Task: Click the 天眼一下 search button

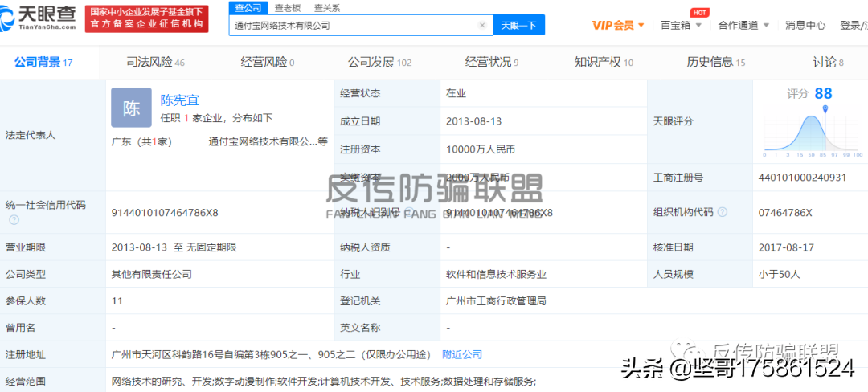Action: tap(518, 25)
